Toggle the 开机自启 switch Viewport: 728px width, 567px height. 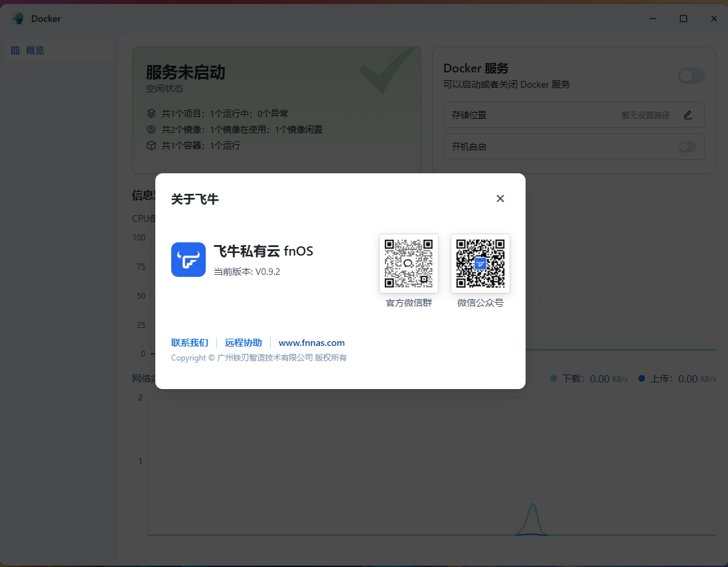tap(687, 147)
